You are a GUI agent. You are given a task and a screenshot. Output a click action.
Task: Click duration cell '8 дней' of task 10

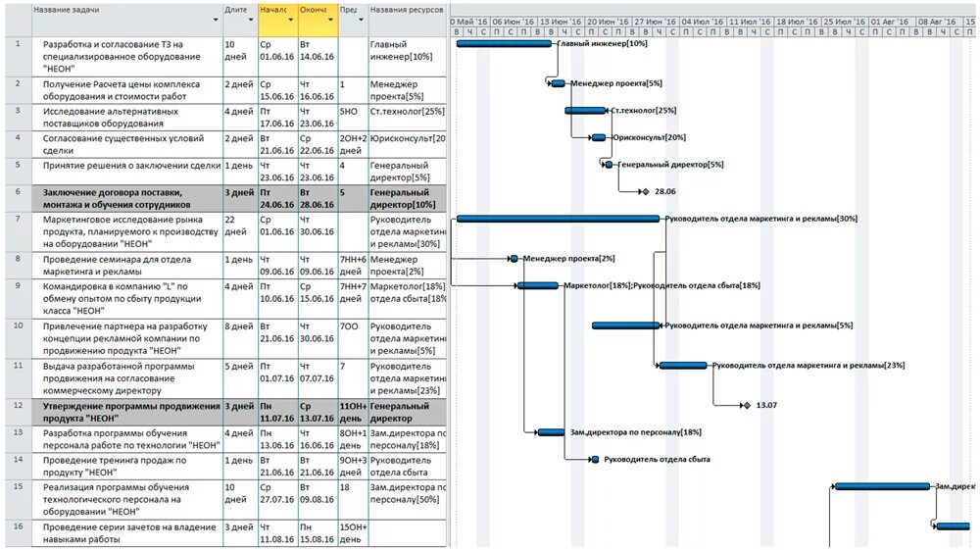tap(240, 339)
